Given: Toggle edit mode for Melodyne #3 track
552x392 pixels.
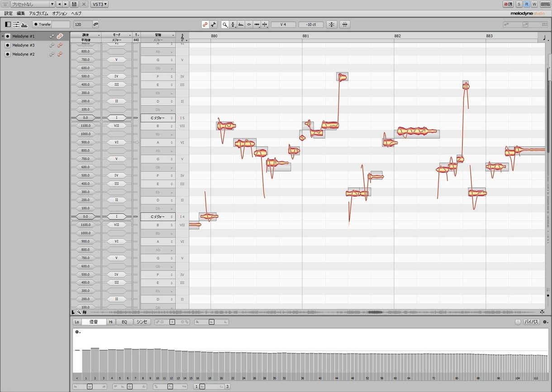Looking at the screenshot, I should (x=60, y=45).
